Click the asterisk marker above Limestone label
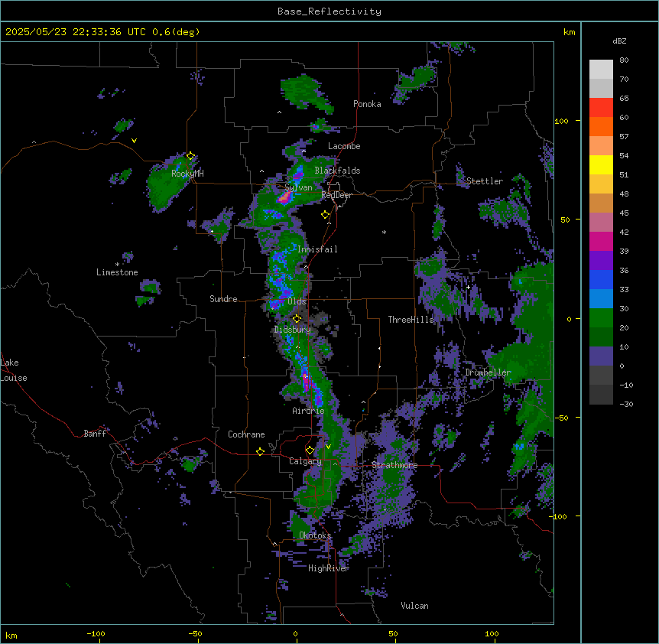This screenshot has height=644, width=659. point(117,265)
